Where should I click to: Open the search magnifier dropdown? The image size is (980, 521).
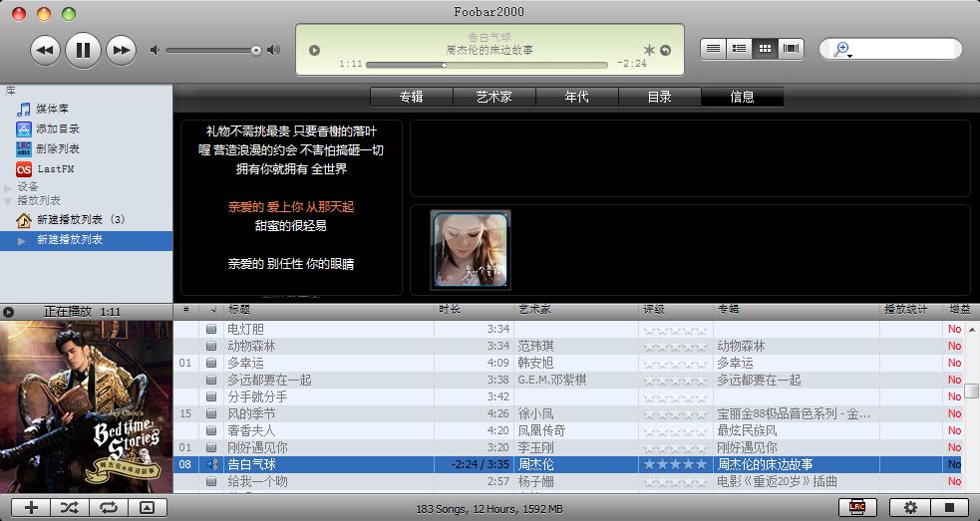tap(842, 50)
